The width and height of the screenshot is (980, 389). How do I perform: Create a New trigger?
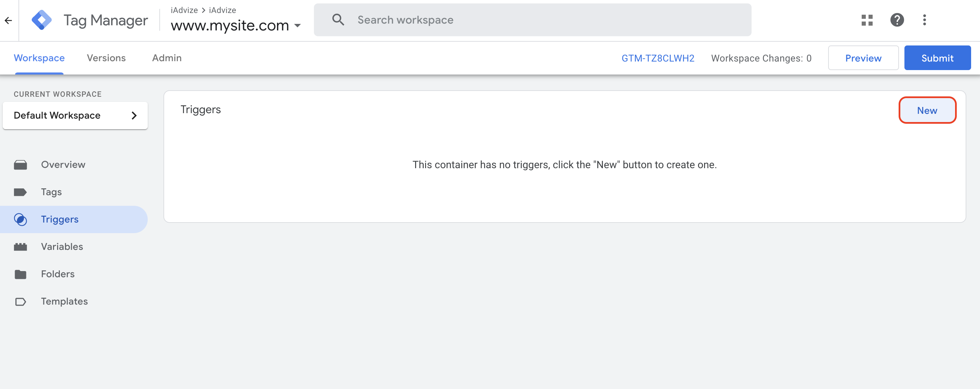[x=927, y=110]
